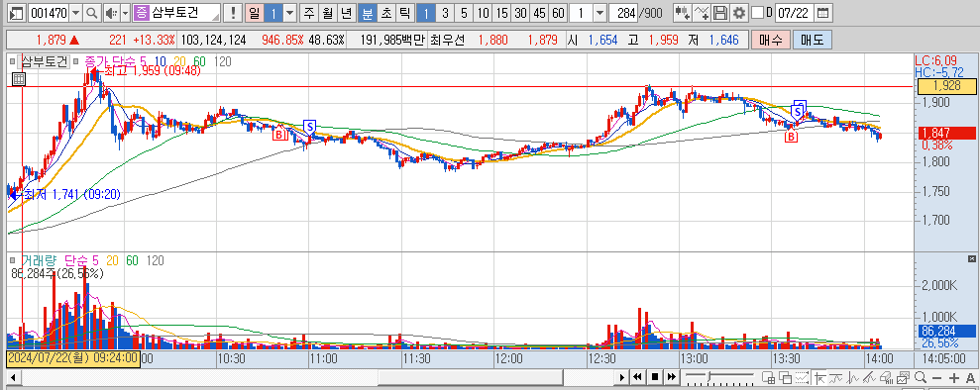Toggle the D checkbox beside the date
Screen dimensions: 980x390
point(757,13)
